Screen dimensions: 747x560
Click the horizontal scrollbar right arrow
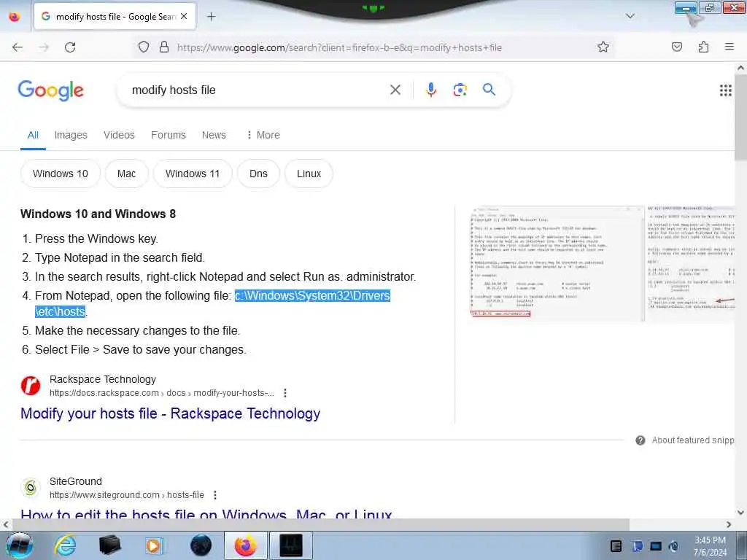coord(729,524)
